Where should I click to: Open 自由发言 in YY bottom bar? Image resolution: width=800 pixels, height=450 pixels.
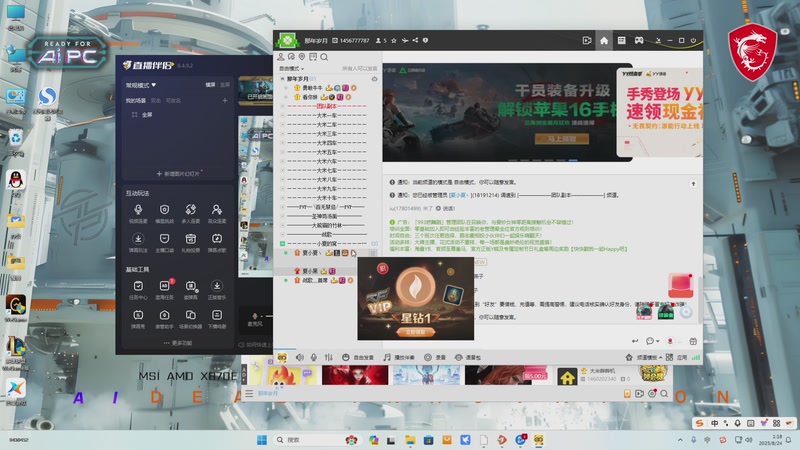pyautogui.click(x=358, y=357)
